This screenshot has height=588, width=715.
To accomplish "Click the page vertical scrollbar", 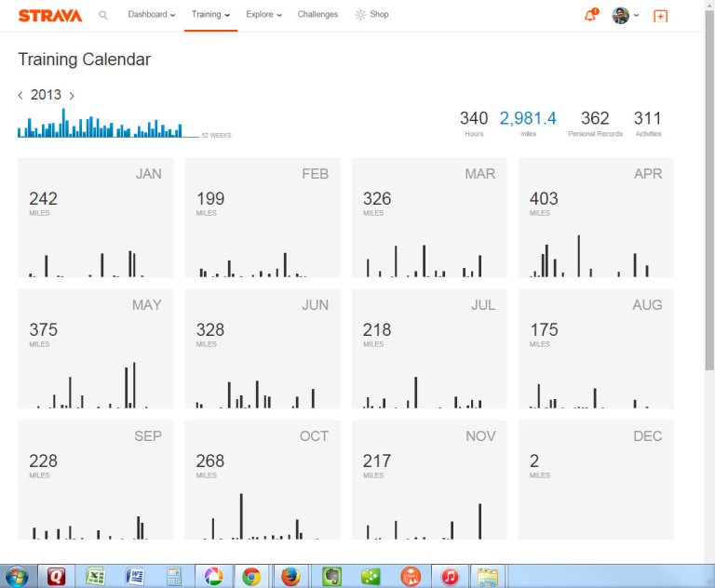I will (709, 186).
